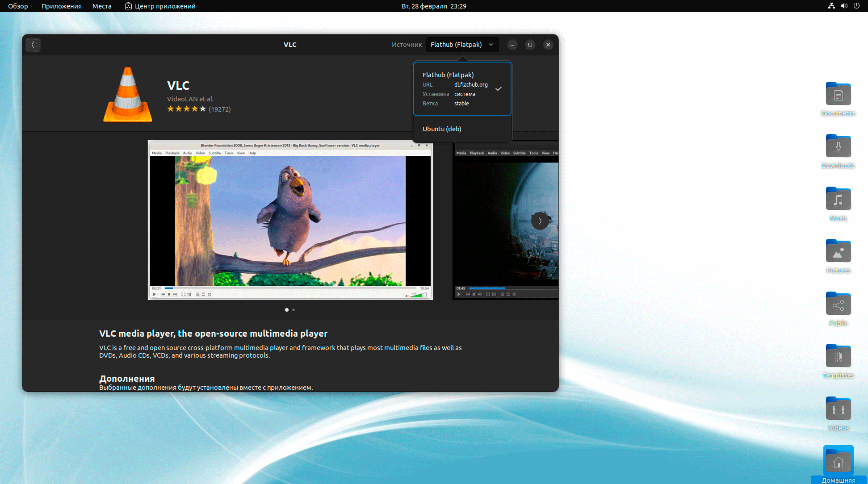This screenshot has width=868, height=484.
Task: Open the Videos desktop folder
Action: [838, 409]
